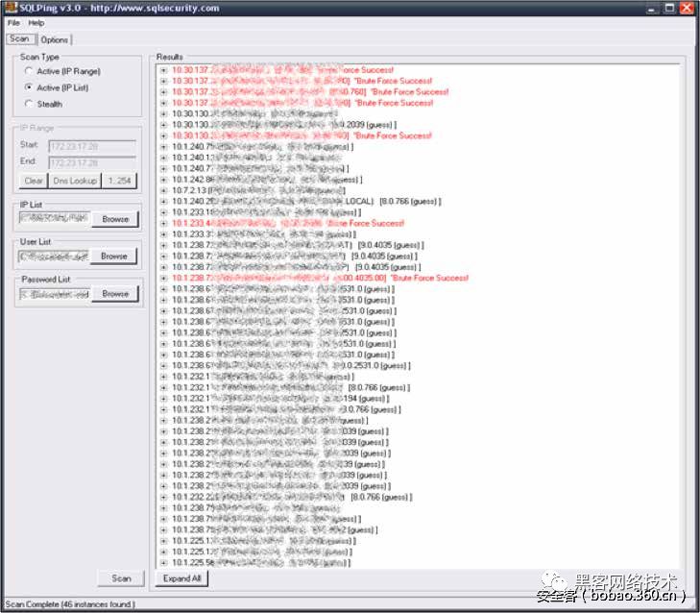Browse for an IP List file
700x613 pixels.
(x=115, y=219)
